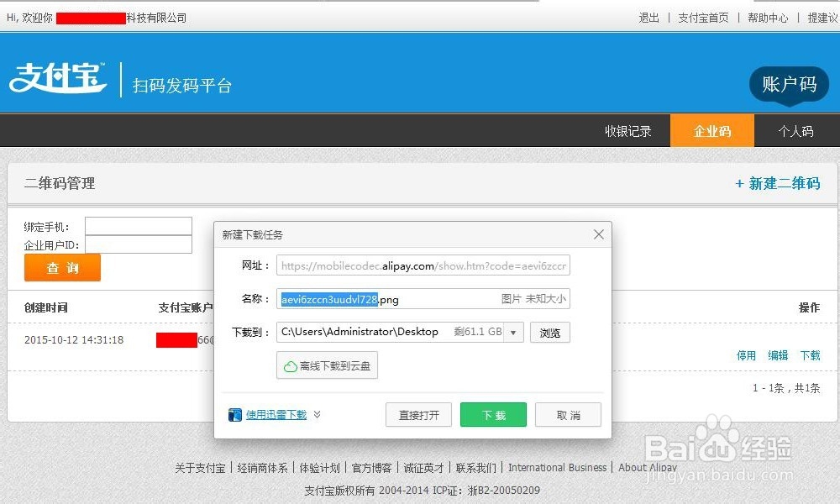
Task: Click the 1 - 1条，共1条 pagination text
Action: (x=786, y=388)
